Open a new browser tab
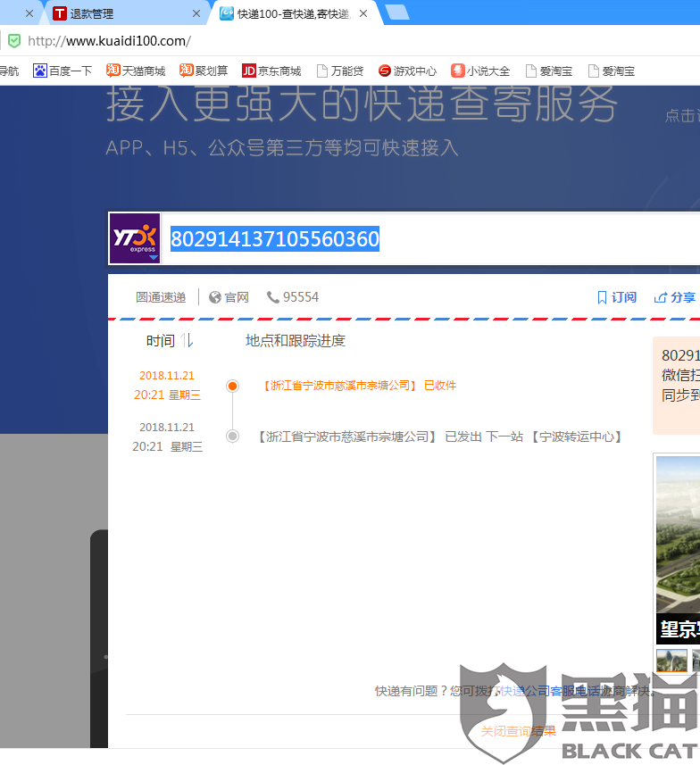The width and height of the screenshot is (700, 765). click(x=397, y=12)
